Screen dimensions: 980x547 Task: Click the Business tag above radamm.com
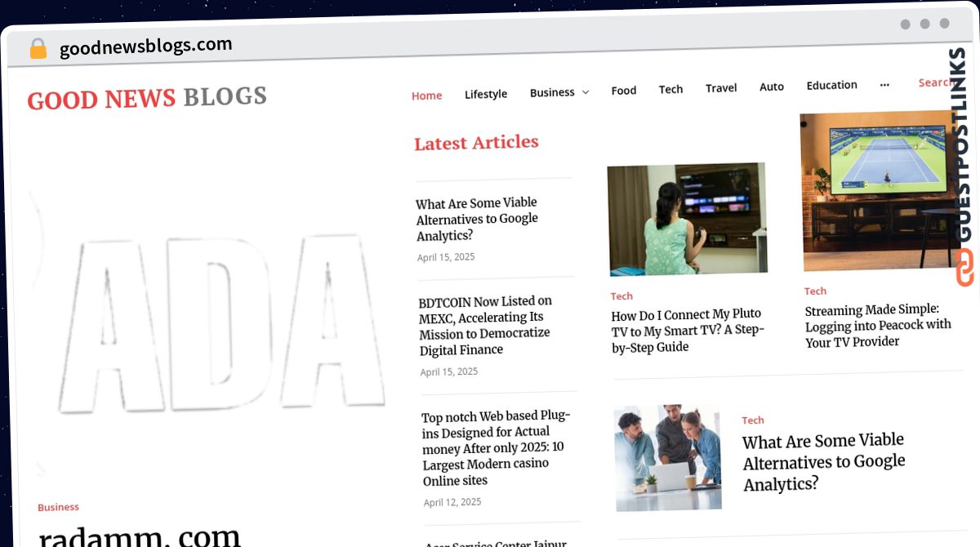[58, 507]
